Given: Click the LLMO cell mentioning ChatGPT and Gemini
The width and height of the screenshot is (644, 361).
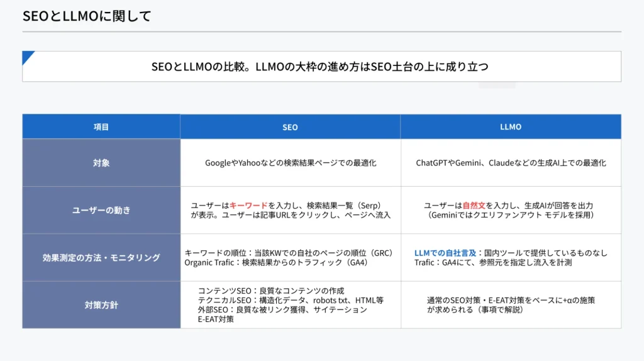Looking at the screenshot, I should coord(511,163).
